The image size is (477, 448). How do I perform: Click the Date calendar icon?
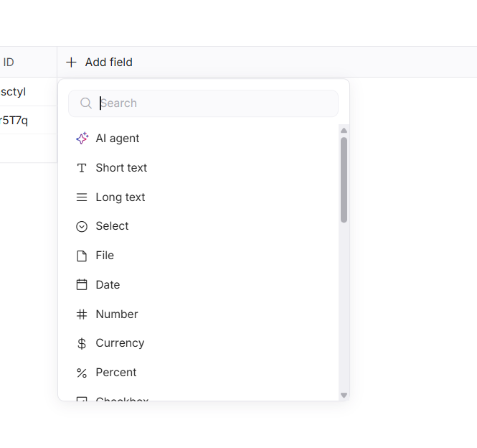(x=82, y=285)
